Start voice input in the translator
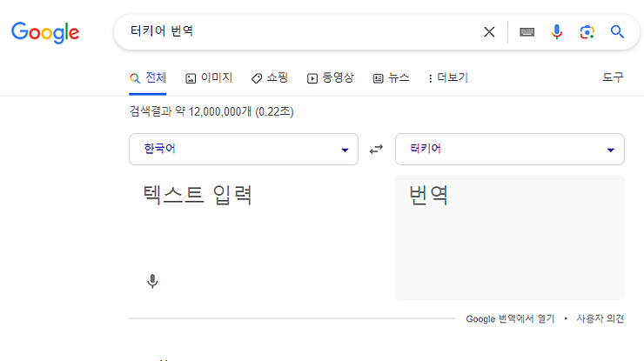 [152, 281]
